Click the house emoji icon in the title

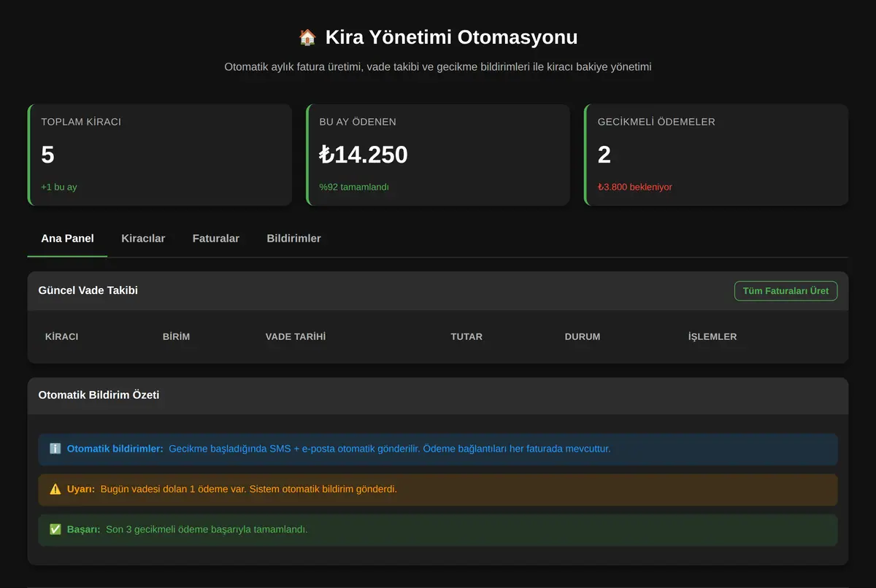tap(307, 37)
